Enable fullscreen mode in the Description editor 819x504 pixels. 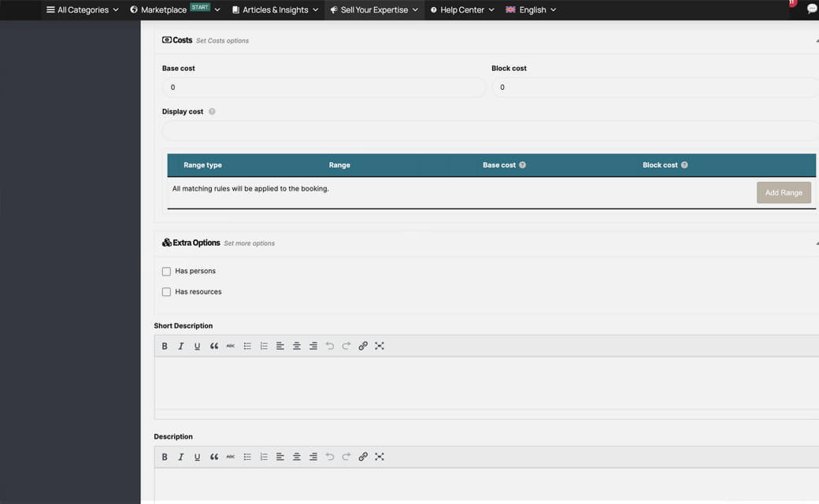[x=380, y=457]
